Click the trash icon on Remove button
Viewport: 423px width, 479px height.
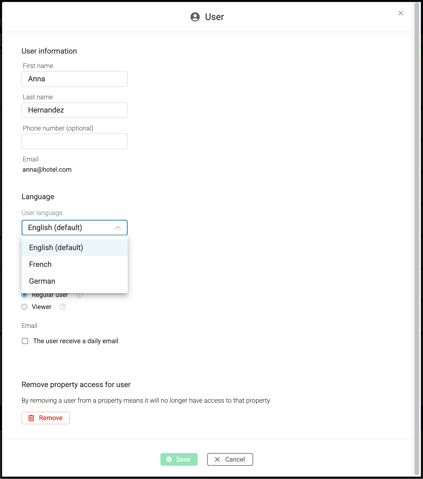pos(31,418)
